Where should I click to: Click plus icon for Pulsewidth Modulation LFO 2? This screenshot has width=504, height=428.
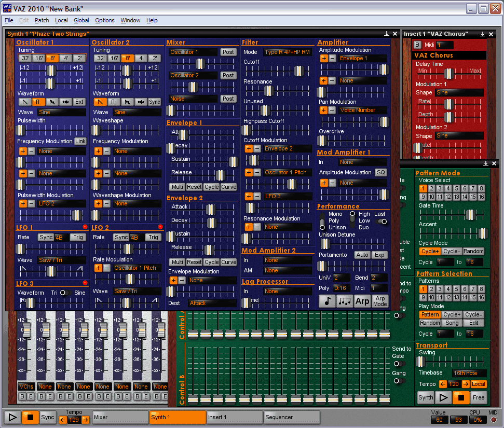pos(23,203)
